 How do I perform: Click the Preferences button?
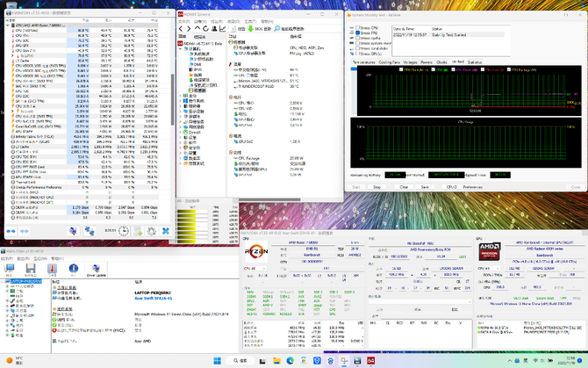[473, 186]
